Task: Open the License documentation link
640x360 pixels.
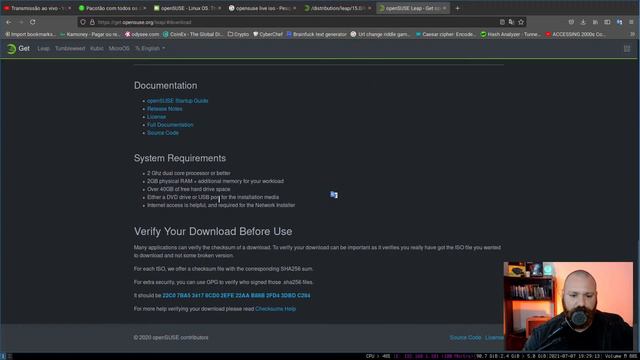Action: pos(156,117)
